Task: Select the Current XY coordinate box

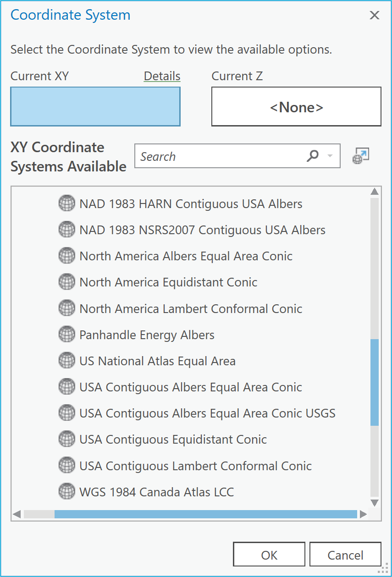Action: (x=95, y=107)
